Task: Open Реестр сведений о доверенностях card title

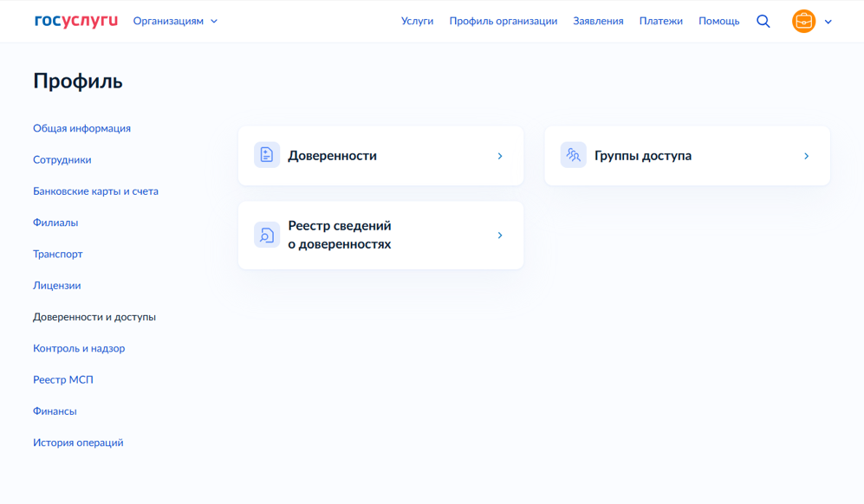Action: pyautogui.click(x=340, y=235)
